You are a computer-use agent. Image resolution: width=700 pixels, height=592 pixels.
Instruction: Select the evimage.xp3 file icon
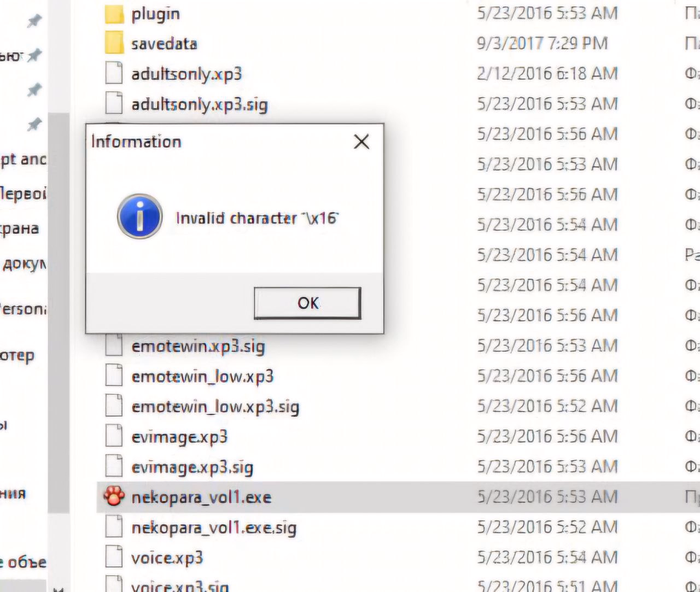click(x=114, y=436)
